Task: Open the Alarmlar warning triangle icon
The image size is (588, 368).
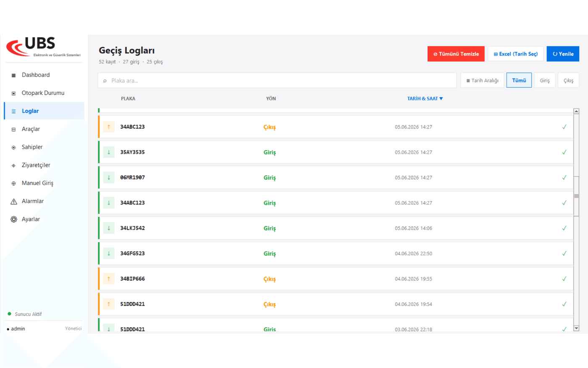Action: point(13,201)
